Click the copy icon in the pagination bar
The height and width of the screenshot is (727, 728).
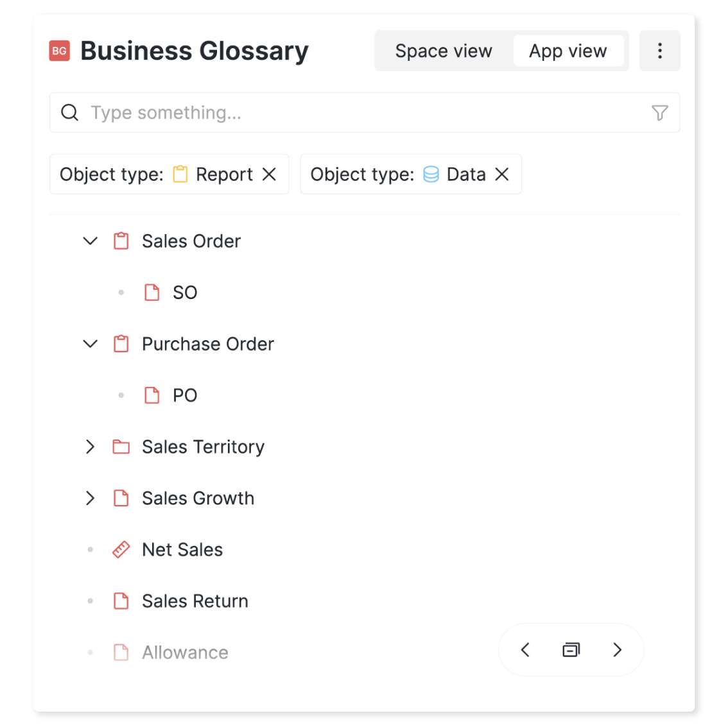coord(571,649)
